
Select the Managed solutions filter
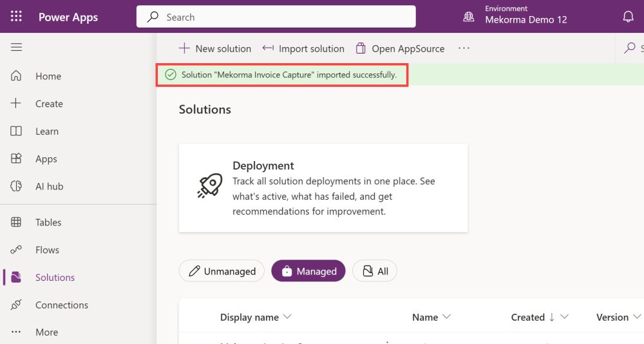click(x=308, y=271)
